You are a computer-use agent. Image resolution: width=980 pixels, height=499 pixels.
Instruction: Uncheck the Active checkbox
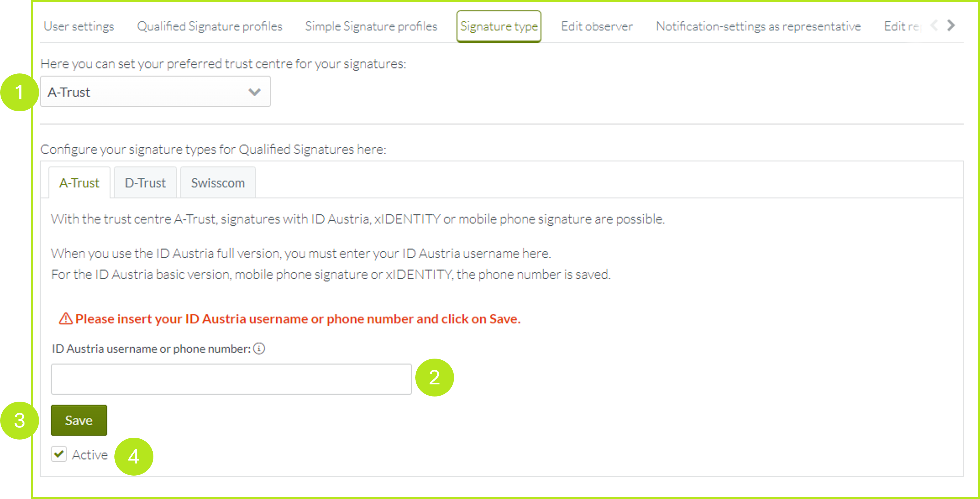(x=59, y=454)
